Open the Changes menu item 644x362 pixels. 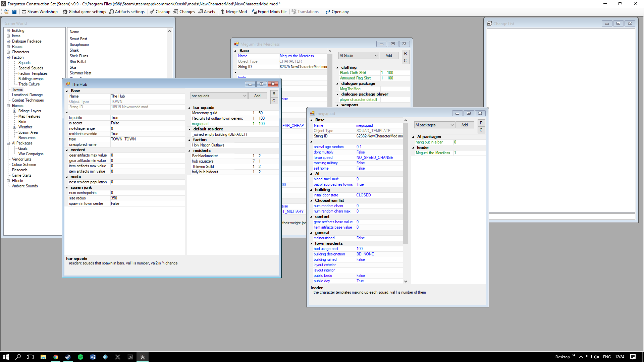[184, 12]
